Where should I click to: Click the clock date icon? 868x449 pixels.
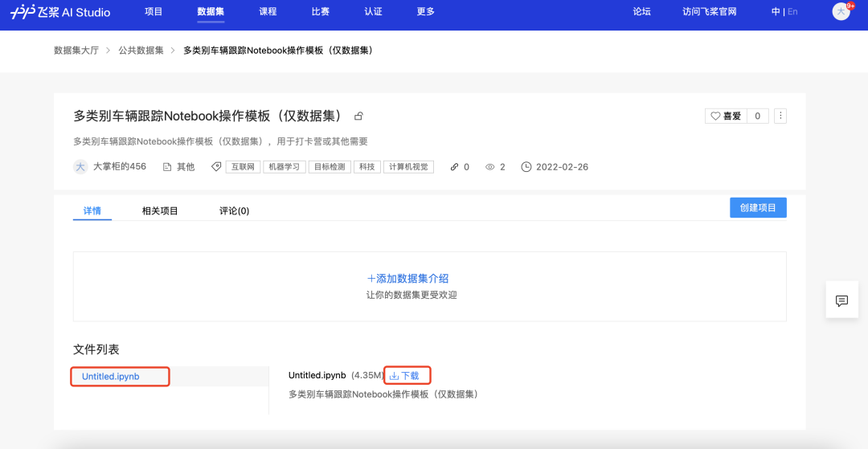[x=526, y=166]
